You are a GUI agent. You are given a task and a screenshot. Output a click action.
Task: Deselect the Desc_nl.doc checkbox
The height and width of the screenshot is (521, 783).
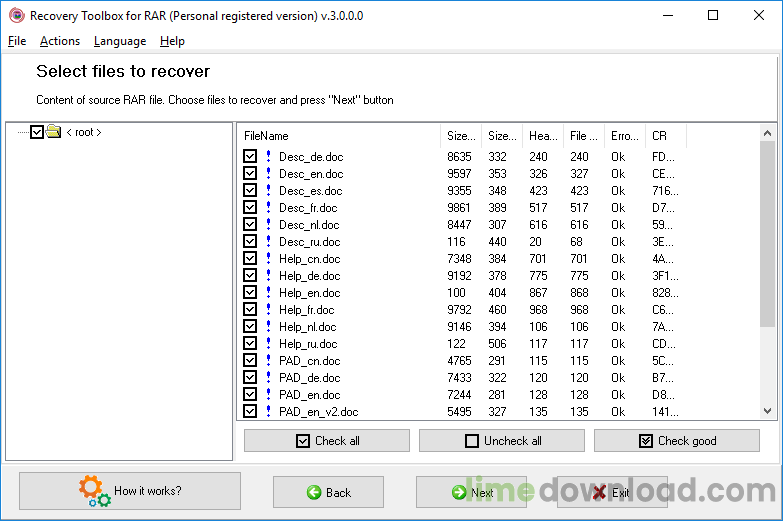(x=250, y=224)
